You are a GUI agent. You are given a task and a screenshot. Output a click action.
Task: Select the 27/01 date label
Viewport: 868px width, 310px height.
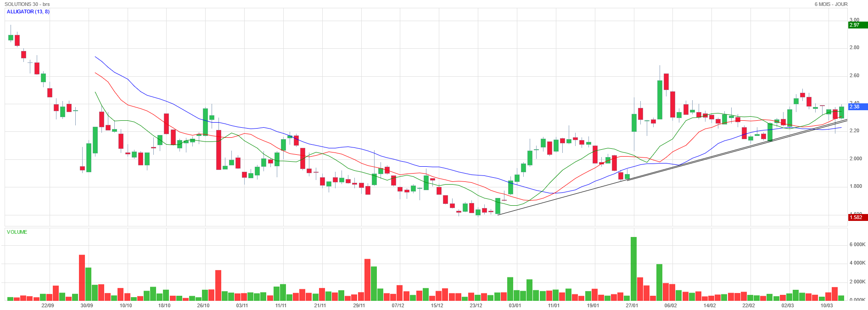[x=632, y=305]
